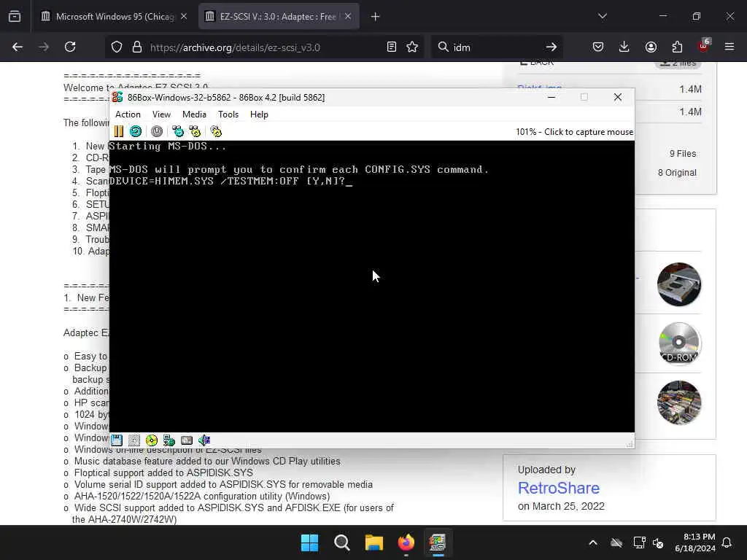Screen dimensions: 747x560
Task: Expand the list all tabs dropdown
Action: tap(603, 17)
